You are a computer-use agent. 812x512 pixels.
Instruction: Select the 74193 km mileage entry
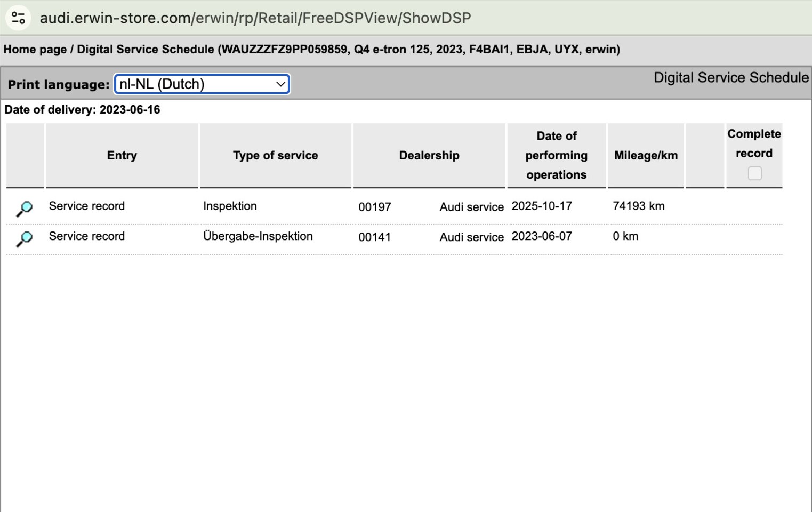pos(639,206)
